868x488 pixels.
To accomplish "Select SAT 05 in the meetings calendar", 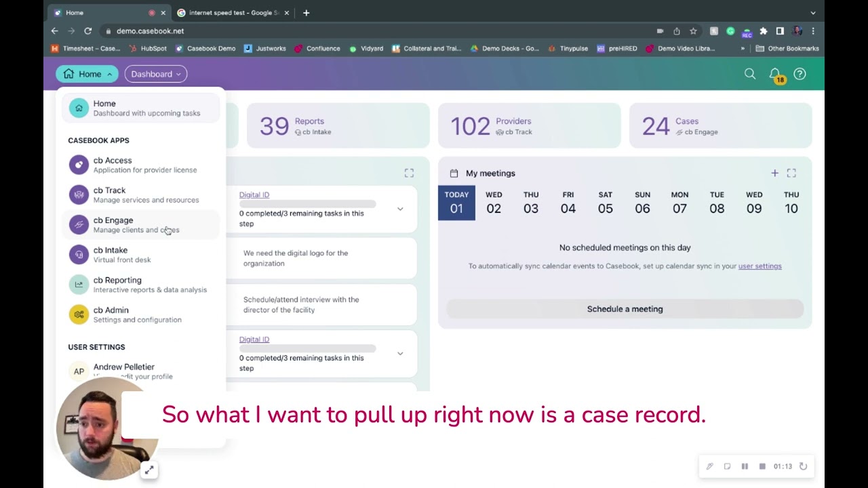I will [x=606, y=203].
